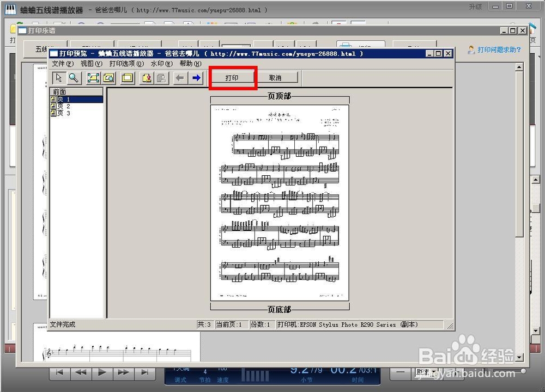Open the 视图(V) menu
The image size is (545, 392).
click(x=92, y=64)
